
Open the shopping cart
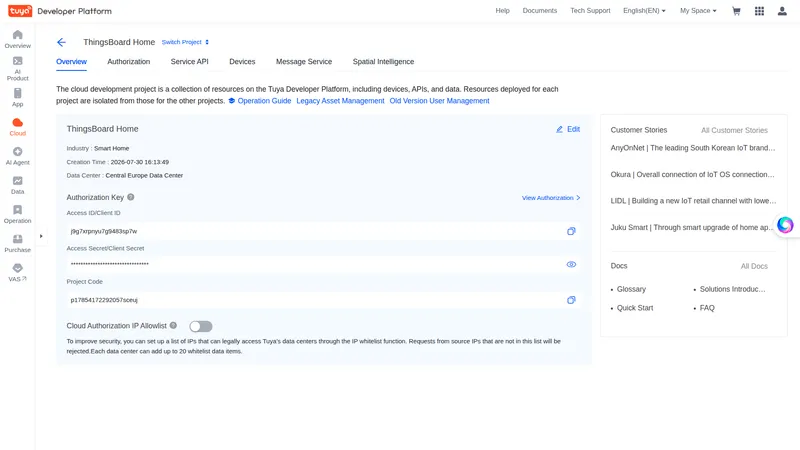736,11
